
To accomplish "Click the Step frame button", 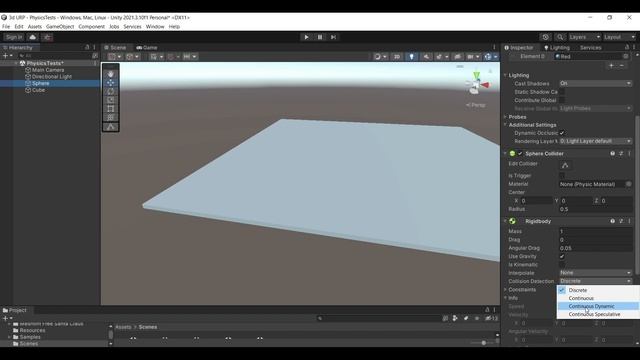I will click(x=333, y=37).
